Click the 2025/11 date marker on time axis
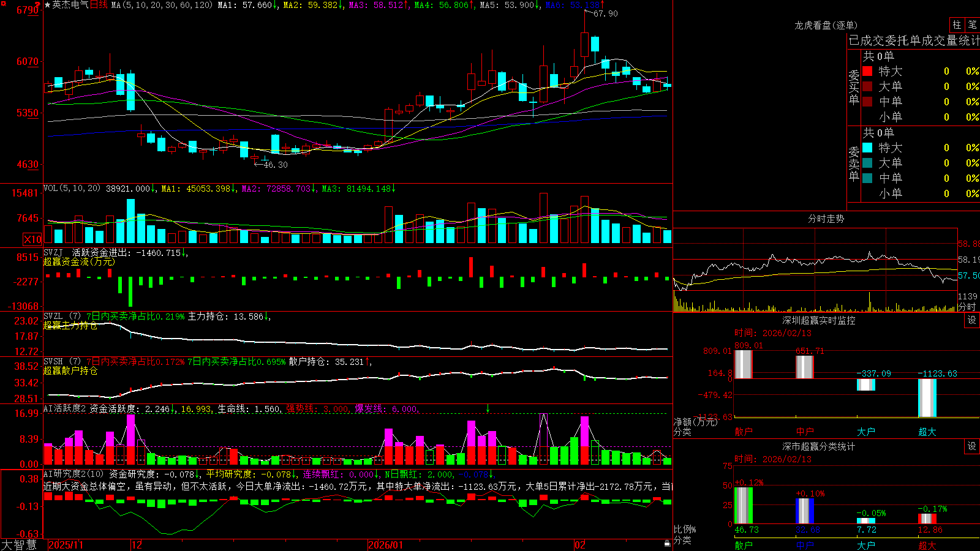This screenshot has width=980, height=551. pyautogui.click(x=66, y=545)
